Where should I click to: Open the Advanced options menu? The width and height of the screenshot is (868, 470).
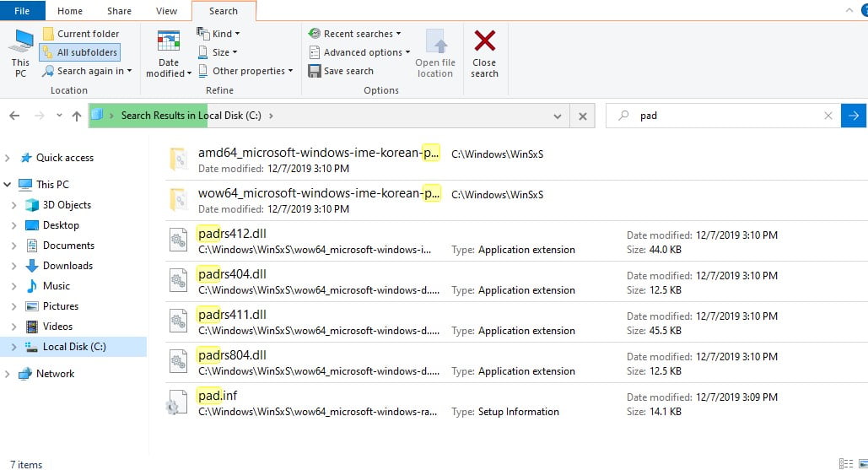(359, 52)
